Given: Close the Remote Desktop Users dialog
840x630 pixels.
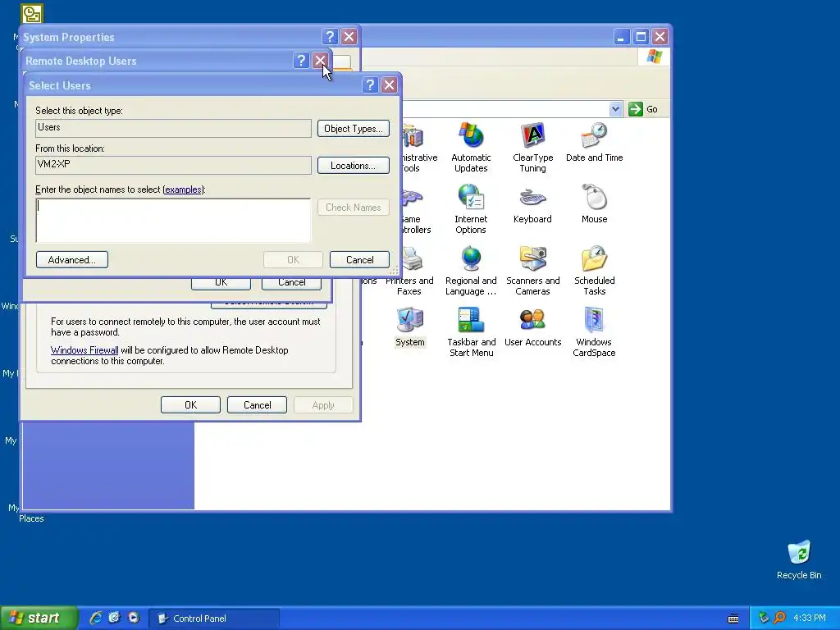Looking at the screenshot, I should click(x=321, y=61).
